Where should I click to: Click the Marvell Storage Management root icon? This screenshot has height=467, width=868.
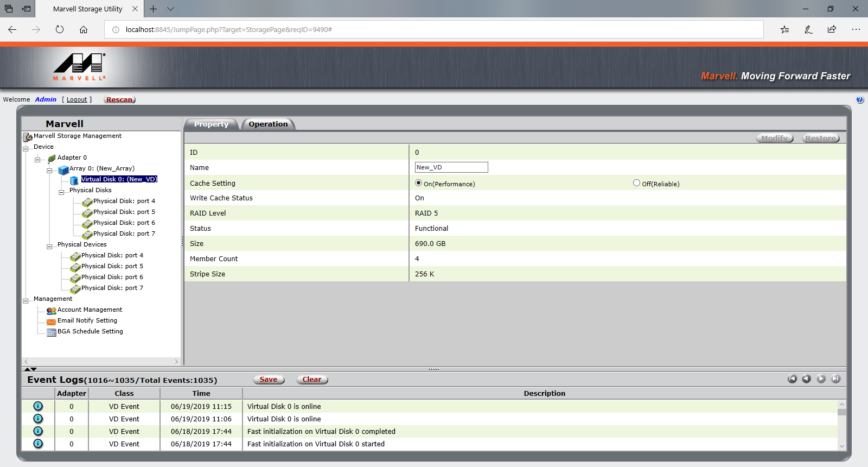(28, 137)
